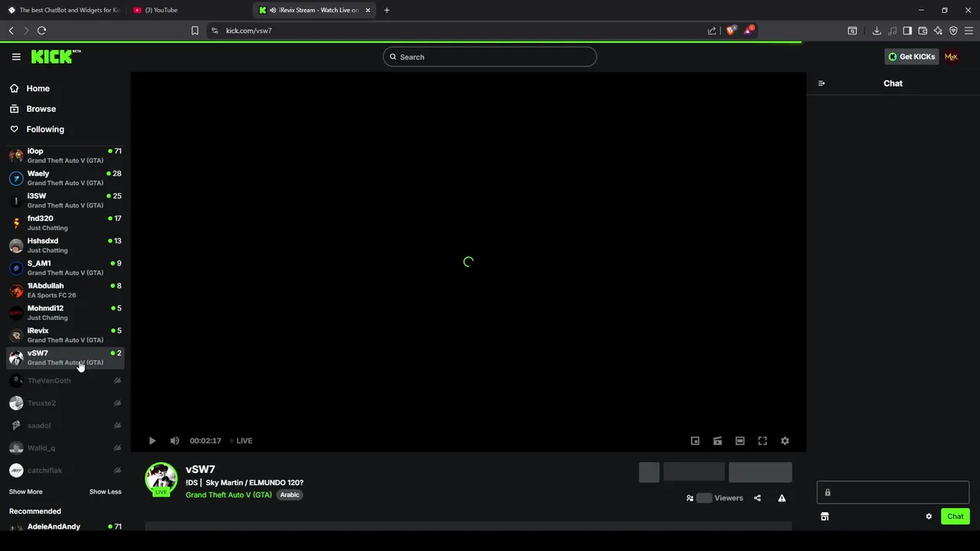
Task: Open chat settings gear
Action: (x=929, y=517)
